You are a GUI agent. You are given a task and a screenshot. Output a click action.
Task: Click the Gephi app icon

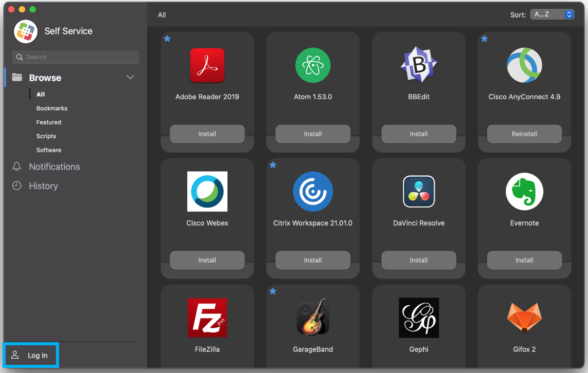(x=419, y=318)
